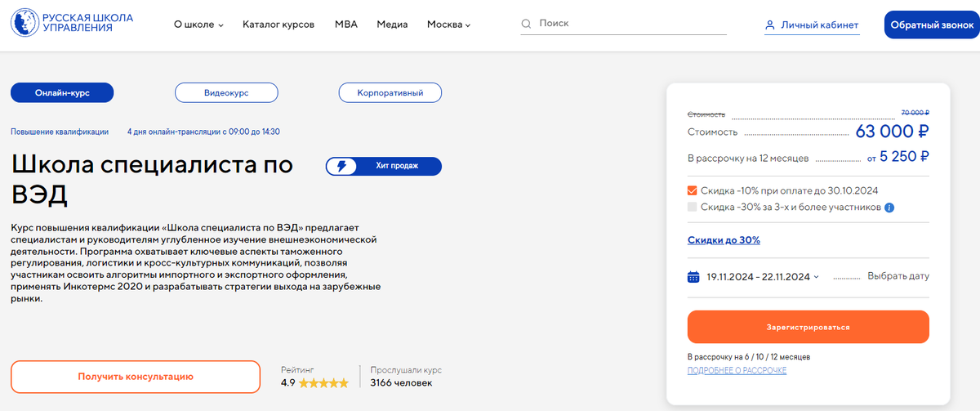Select the Онлайн-курс format tab
The image size is (980, 411).
coord(62,93)
